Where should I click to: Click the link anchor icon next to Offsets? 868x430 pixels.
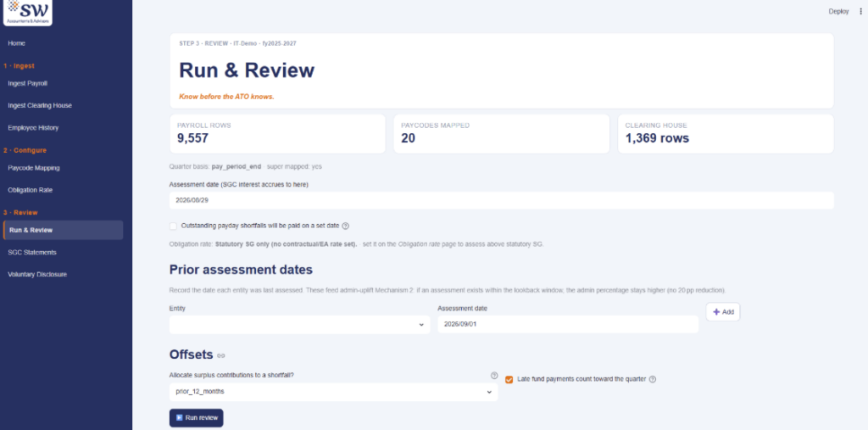221,355
